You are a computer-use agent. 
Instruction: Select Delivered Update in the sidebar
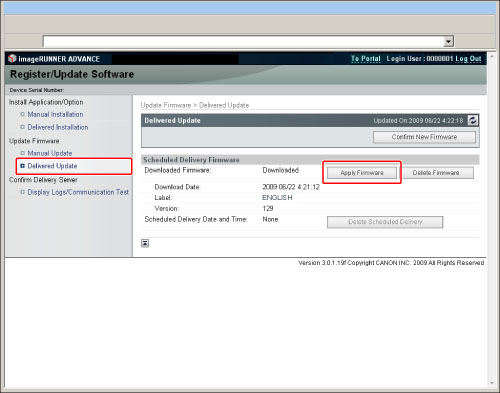52,166
